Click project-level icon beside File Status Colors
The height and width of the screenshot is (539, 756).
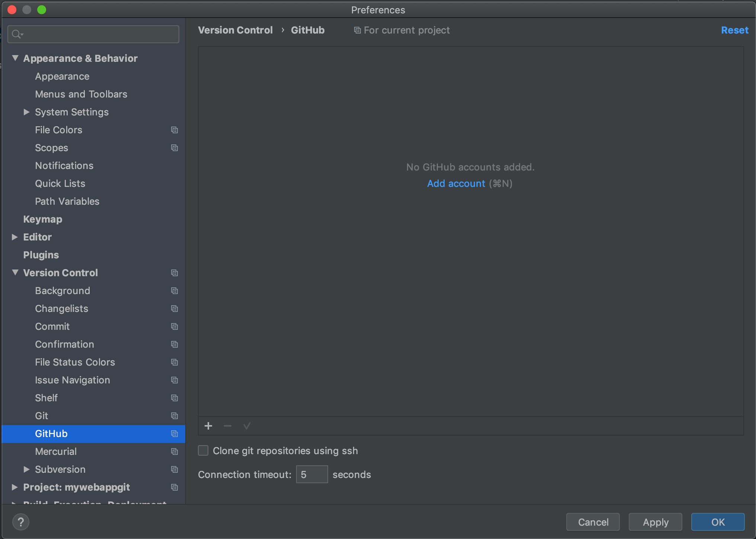click(174, 362)
